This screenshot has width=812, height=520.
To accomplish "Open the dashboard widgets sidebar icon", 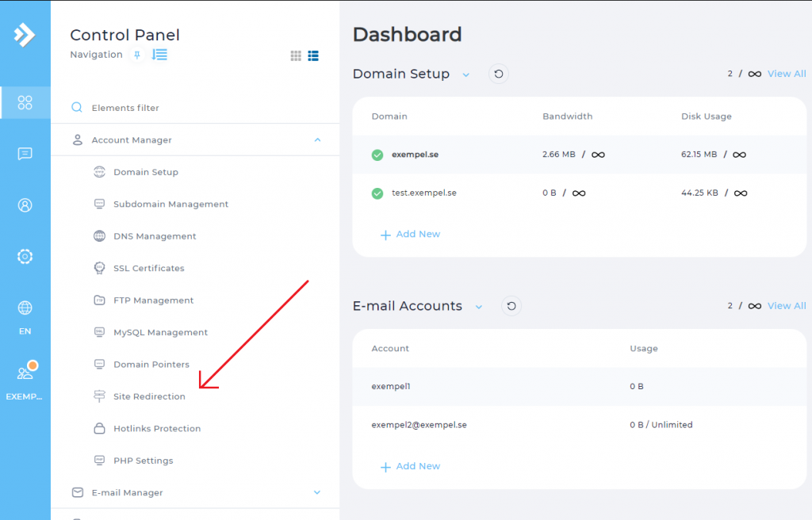I will [25, 102].
